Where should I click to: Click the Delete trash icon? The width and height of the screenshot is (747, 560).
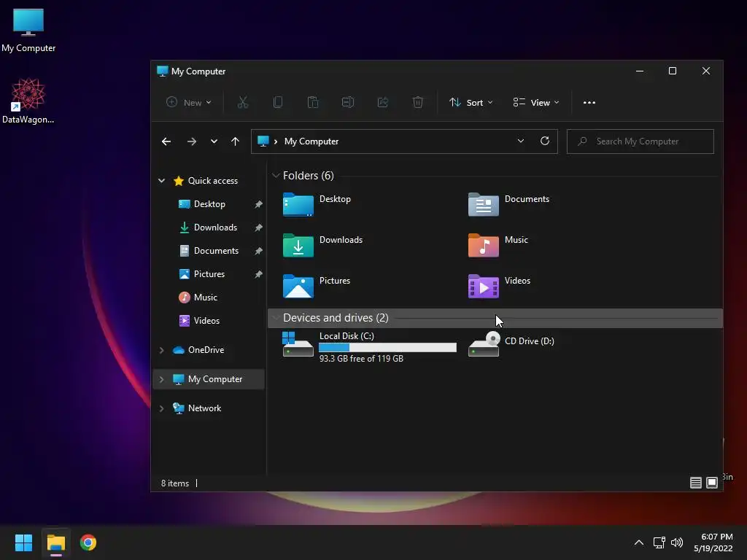point(418,102)
